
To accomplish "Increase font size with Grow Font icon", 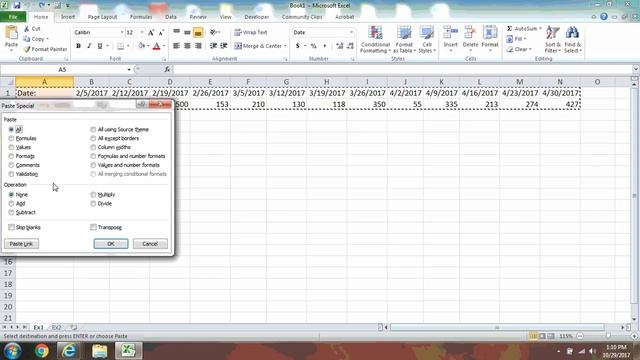I will (151, 32).
